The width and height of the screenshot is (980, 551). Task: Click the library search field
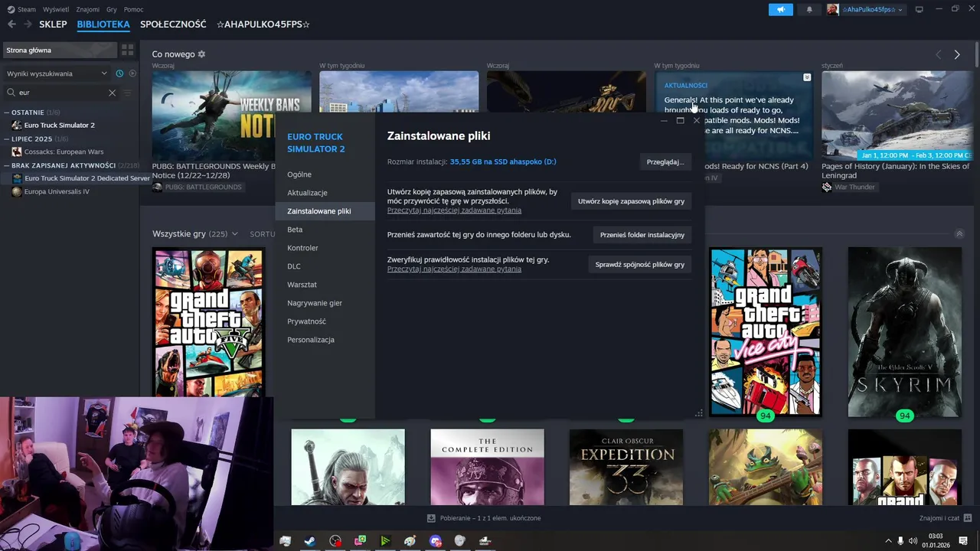(61, 93)
